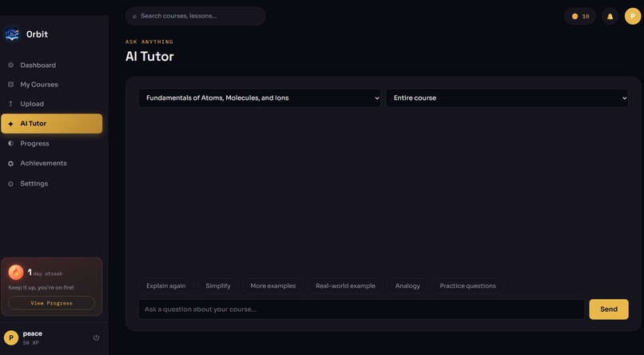Click Real-world example suggestion
644x355 pixels.
click(x=345, y=286)
